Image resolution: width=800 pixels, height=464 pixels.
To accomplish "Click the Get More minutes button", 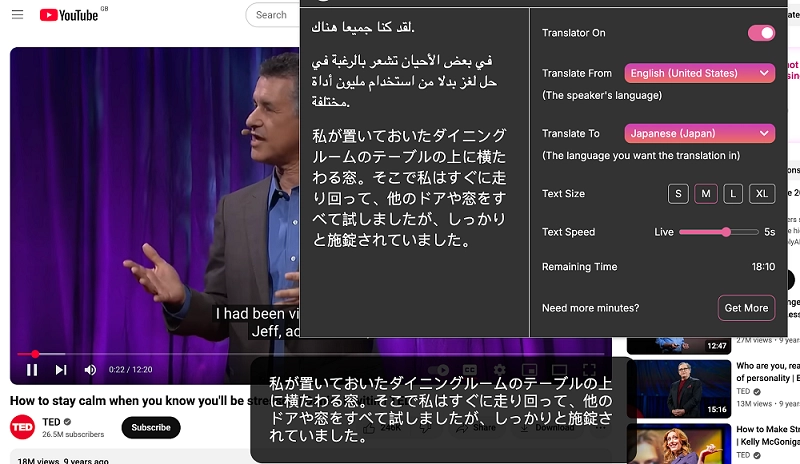I will point(746,308).
